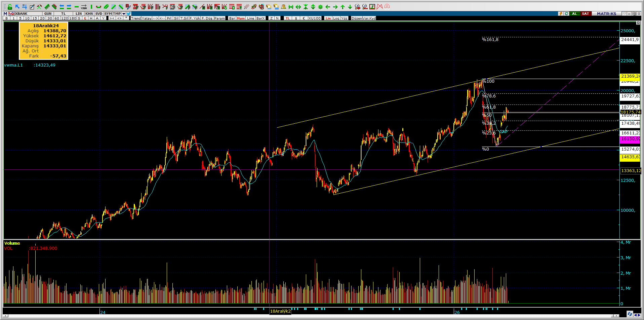Open the GUN period selector
644x320 pixels.
(x=48, y=14)
